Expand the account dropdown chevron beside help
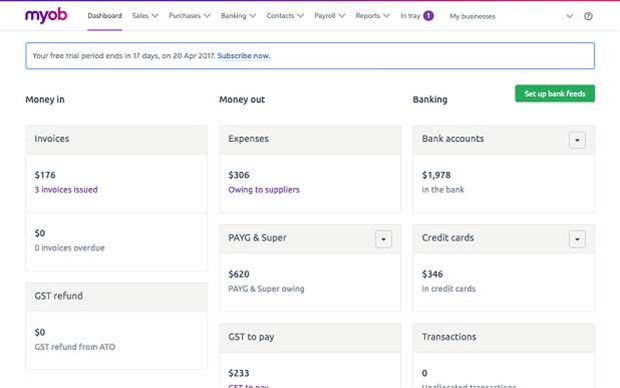 [569, 16]
